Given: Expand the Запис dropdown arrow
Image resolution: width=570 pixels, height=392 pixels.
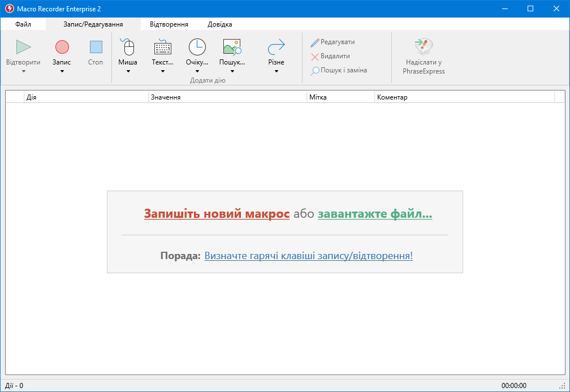Looking at the screenshot, I should 62,71.
